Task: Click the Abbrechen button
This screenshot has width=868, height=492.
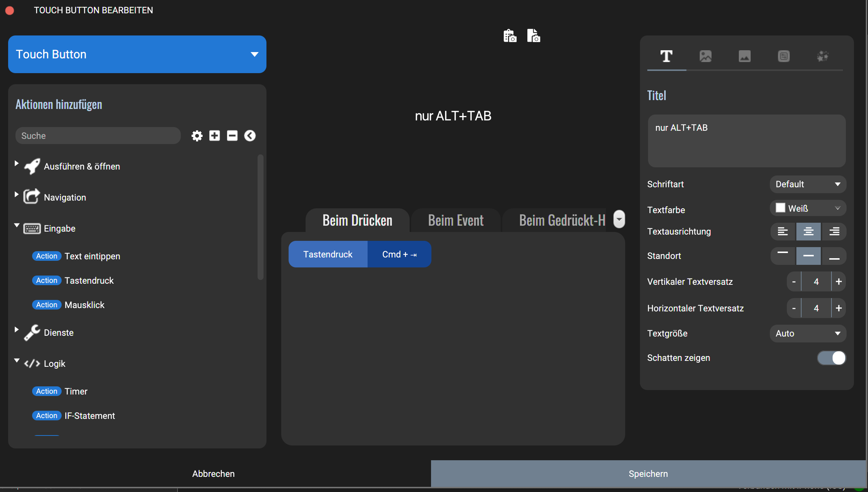Action: pyautogui.click(x=213, y=474)
